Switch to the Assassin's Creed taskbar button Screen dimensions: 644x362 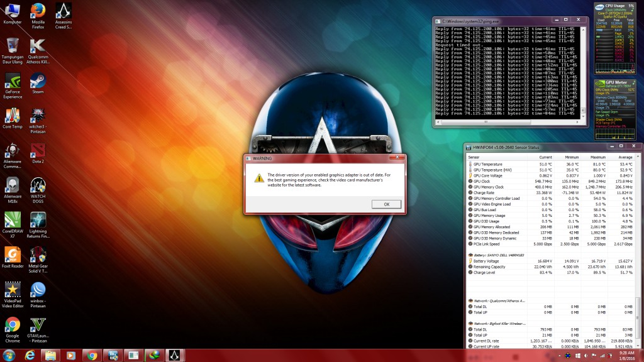point(175,356)
